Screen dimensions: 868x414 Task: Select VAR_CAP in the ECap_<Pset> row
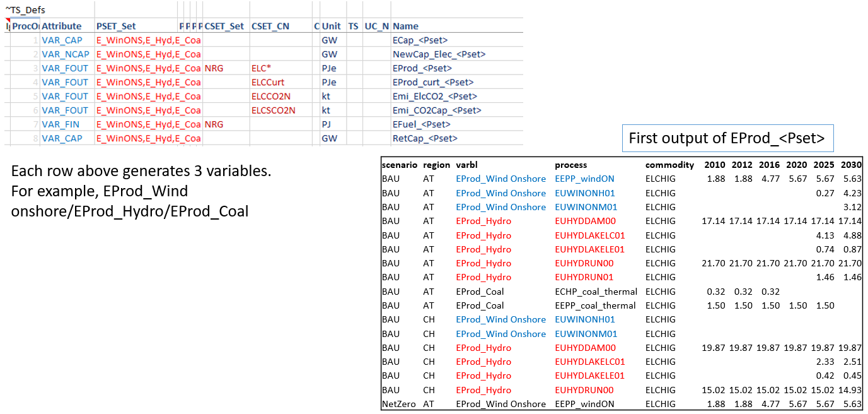click(62, 40)
